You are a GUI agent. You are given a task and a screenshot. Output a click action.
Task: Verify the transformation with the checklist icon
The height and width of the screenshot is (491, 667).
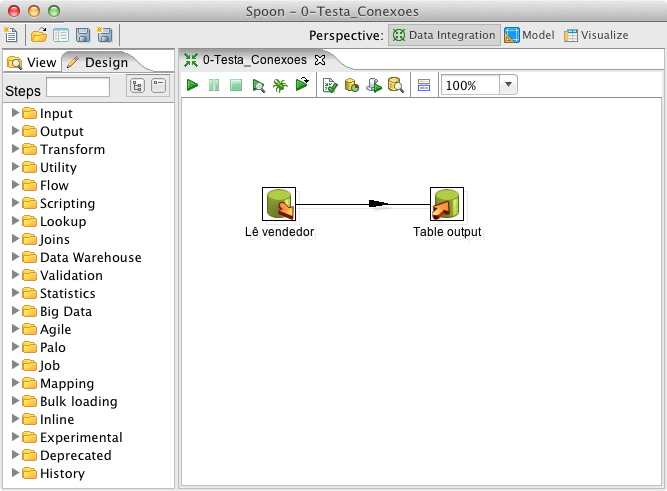tap(330, 86)
